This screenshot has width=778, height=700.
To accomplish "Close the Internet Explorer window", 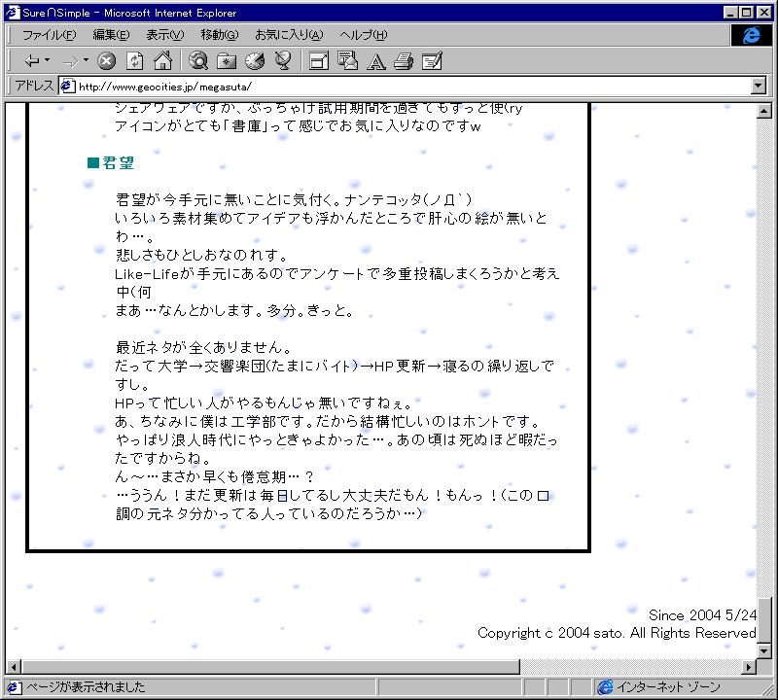I will (764, 13).
